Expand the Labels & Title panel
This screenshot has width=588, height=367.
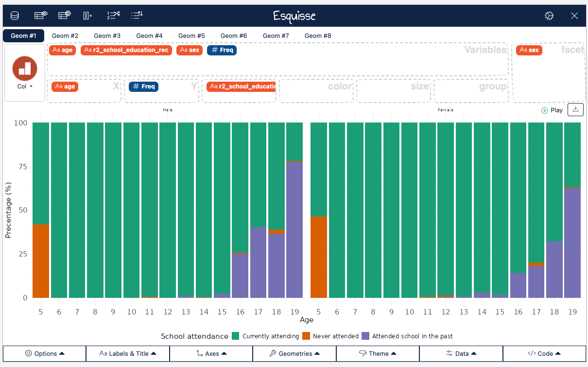click(128, 353)
